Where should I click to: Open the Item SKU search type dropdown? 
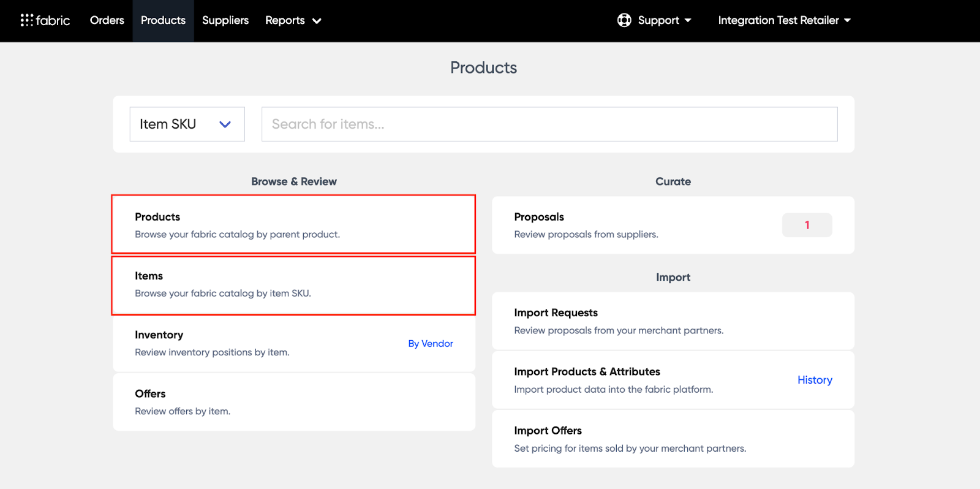point(187,124)
